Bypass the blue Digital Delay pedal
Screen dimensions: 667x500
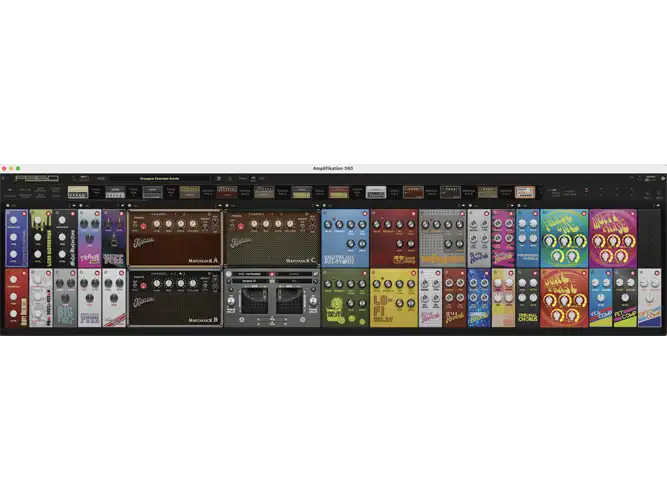(x=365, y=214)
